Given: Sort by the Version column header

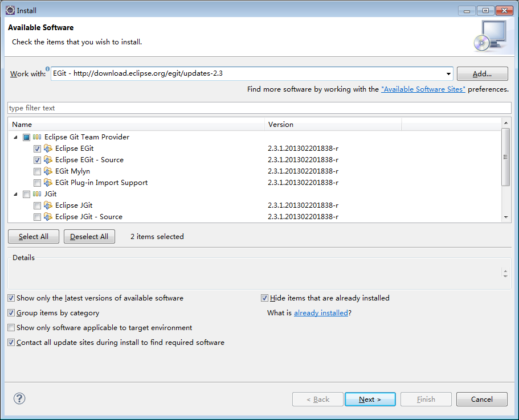Looking at the screenshot, I should 333,124.
